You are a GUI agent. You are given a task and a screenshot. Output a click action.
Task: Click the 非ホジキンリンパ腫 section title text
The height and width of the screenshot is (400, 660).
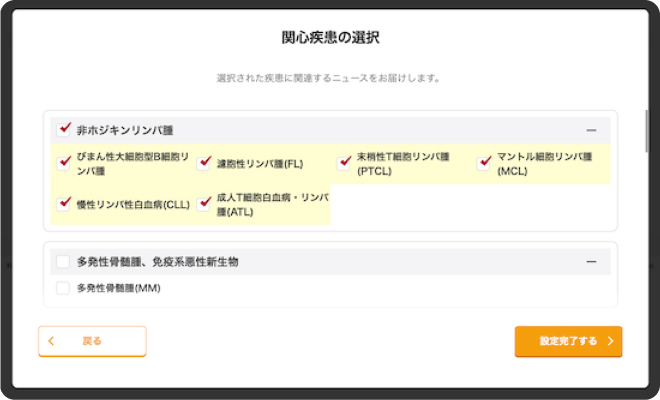tap(125, 131)
